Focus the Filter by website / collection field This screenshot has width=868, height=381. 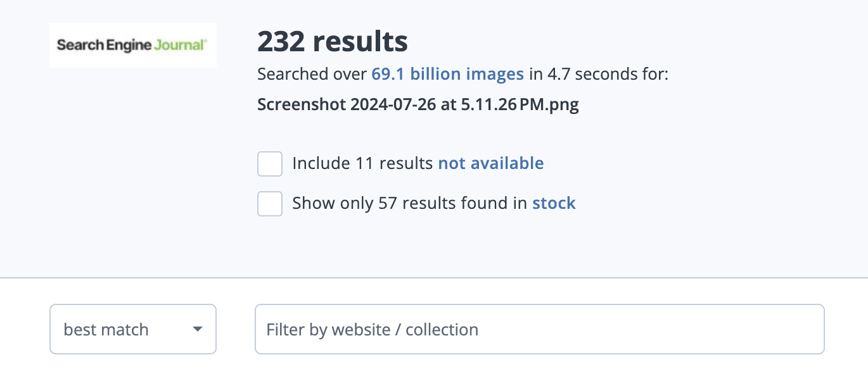(539, 329)
